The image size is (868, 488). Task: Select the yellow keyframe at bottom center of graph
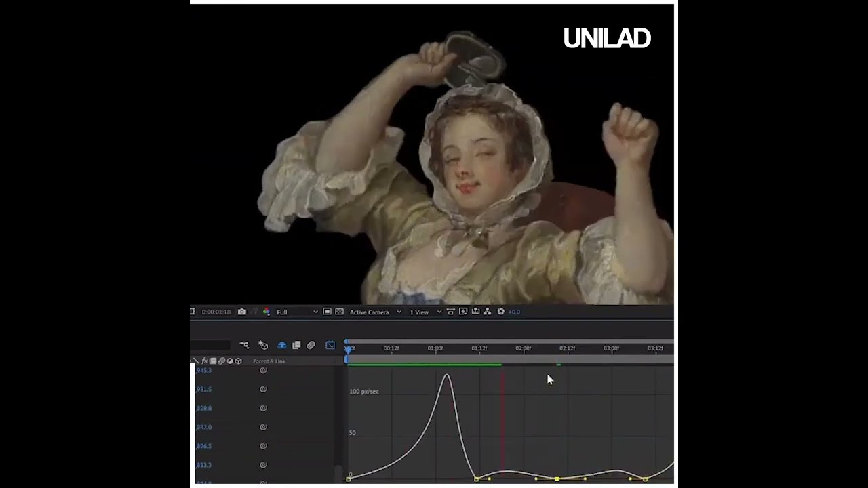click(557, 479)
